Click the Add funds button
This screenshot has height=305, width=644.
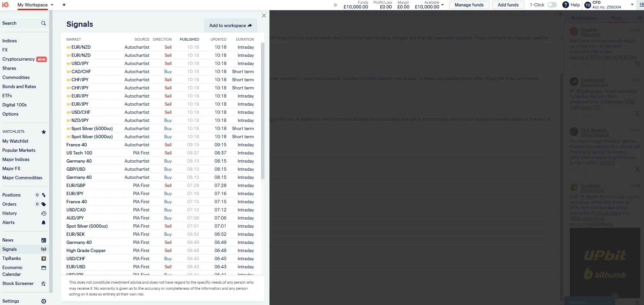(x=508, y=5)
